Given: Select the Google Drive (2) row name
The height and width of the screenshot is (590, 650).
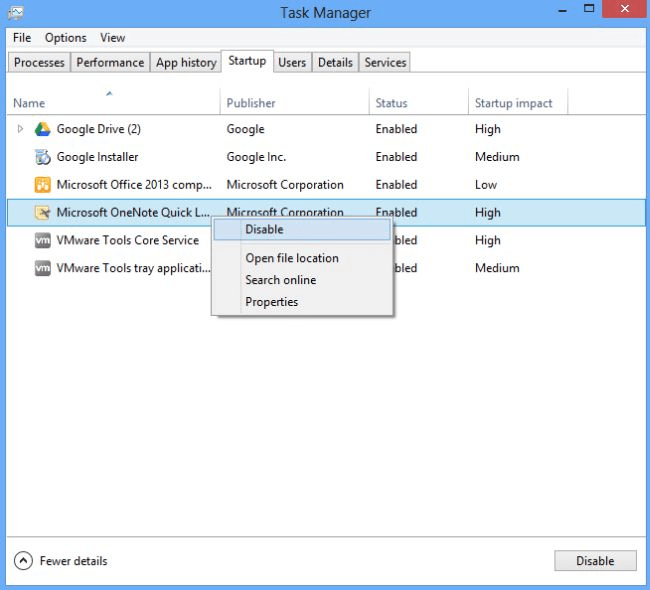Looking at the screenshot, I should 99,129.
